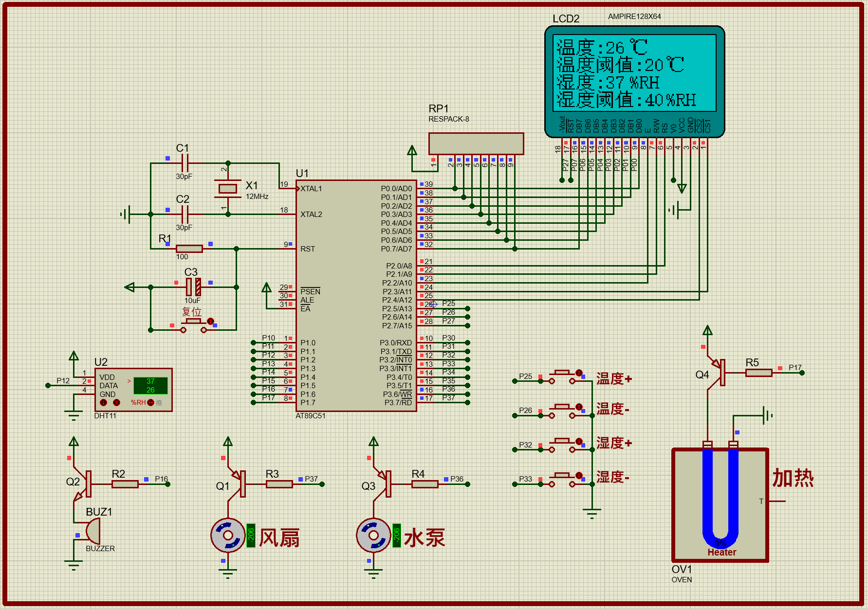Select resistor R5 body

pyautogui.click(x=759, y=373)
